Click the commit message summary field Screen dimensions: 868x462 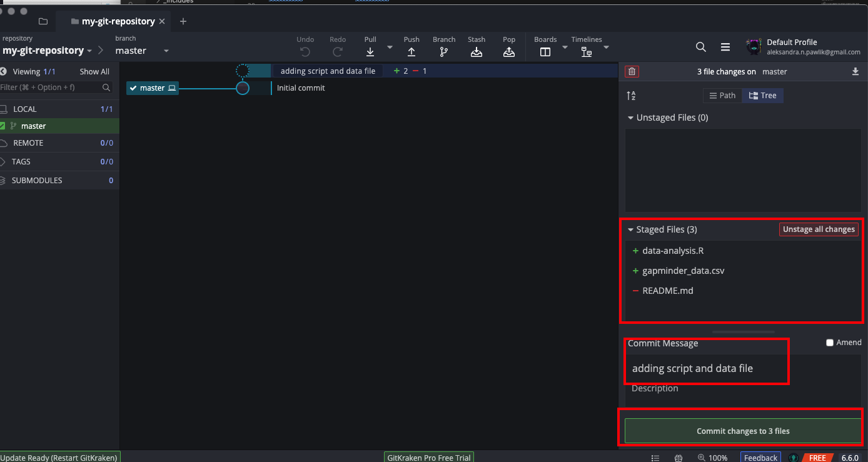coord(743,368)
